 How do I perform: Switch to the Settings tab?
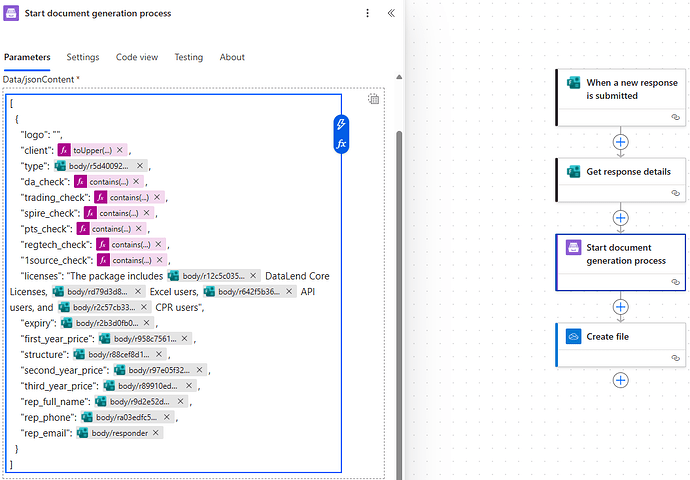coord(83,57)
